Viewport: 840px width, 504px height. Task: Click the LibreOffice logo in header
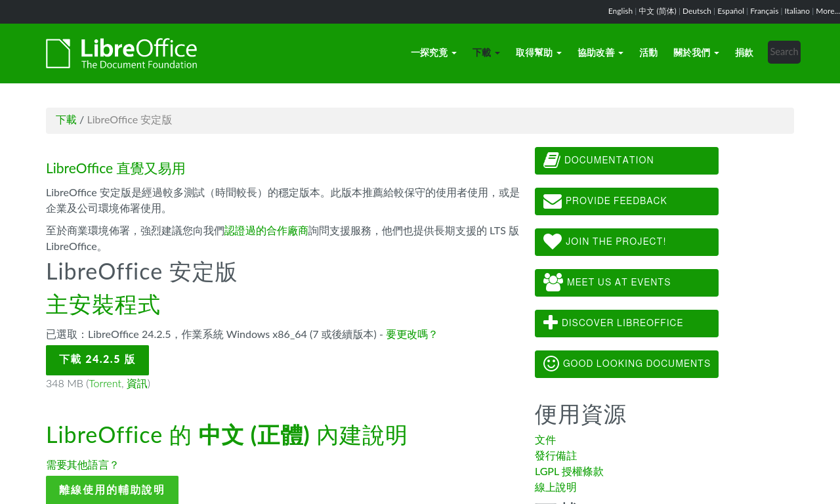(121, 53)
